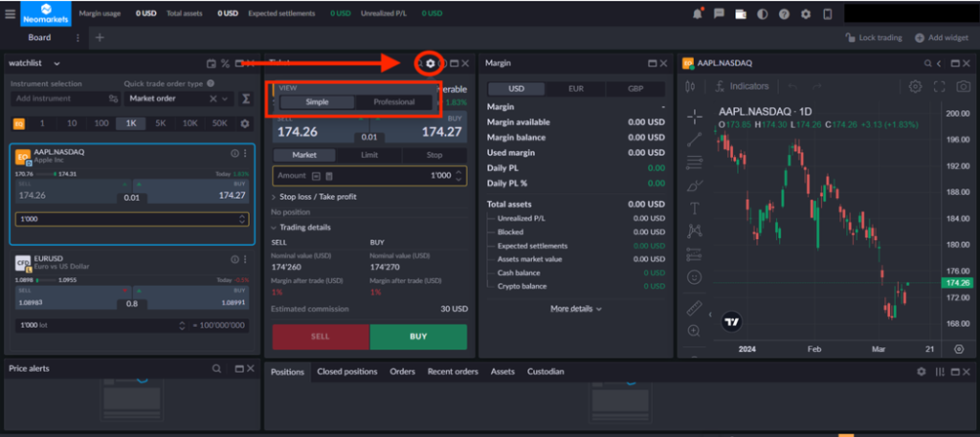Expand More details in the Margin panel
This screenshot has height=437, width=980.
[575, 309]
